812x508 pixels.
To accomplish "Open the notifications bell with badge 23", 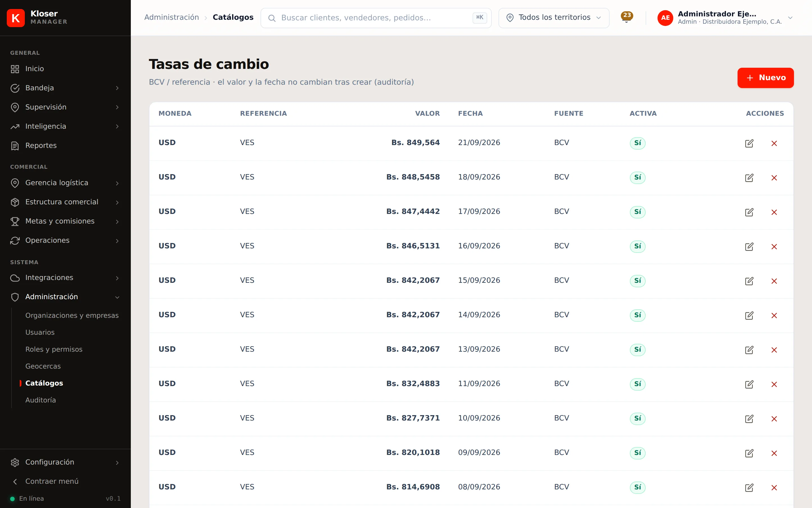I will (626, 17).
